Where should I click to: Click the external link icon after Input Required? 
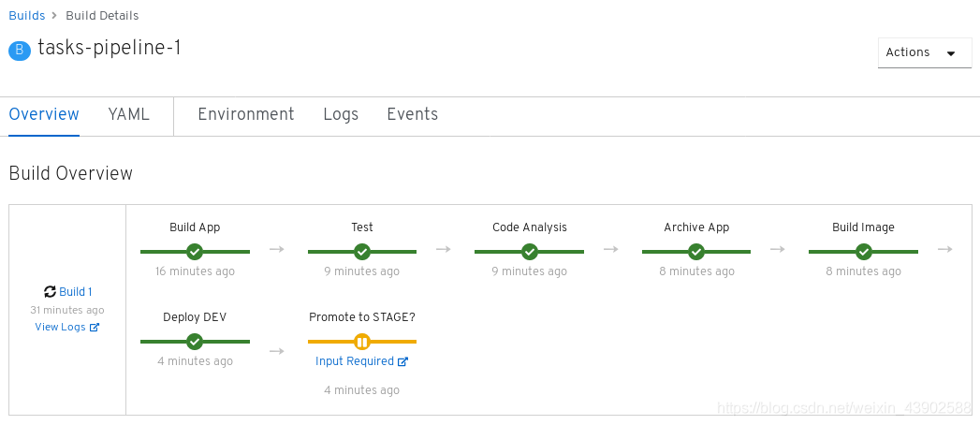point(403,361)
